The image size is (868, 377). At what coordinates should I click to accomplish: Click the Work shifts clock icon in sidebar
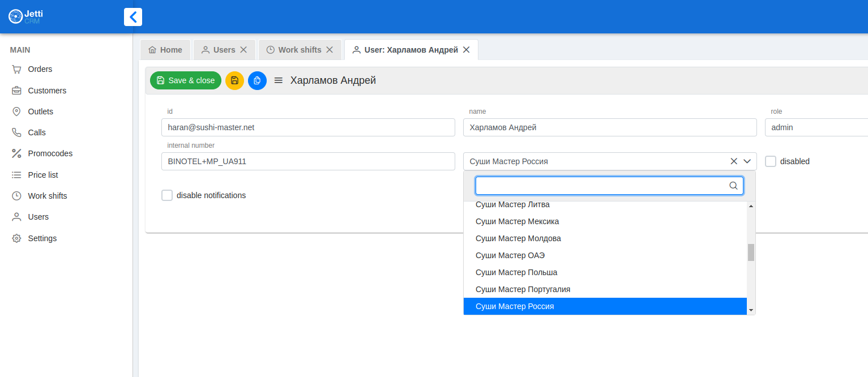[17, 196]
